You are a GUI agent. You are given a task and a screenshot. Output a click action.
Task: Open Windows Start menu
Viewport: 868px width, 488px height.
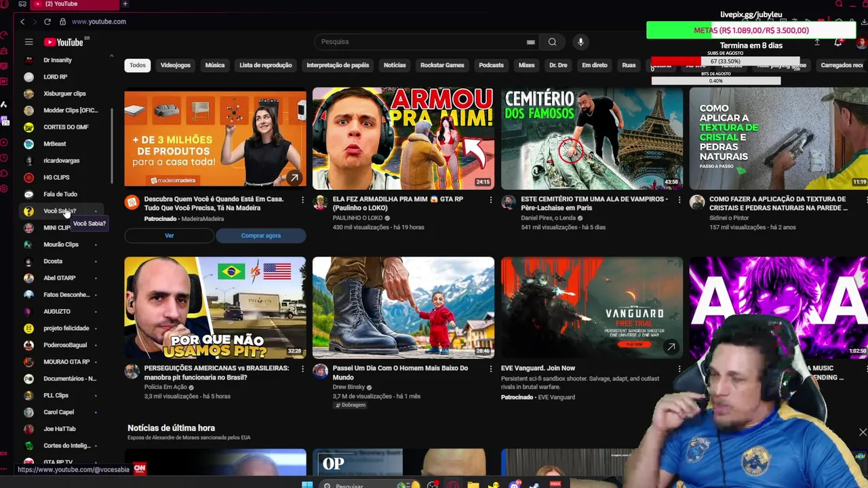[x=307, y=484]
